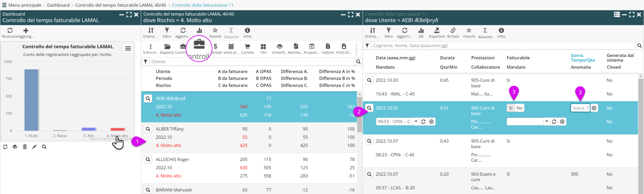
Task: Open details of ALBER Tiffany row
Action: click(148, 129)
